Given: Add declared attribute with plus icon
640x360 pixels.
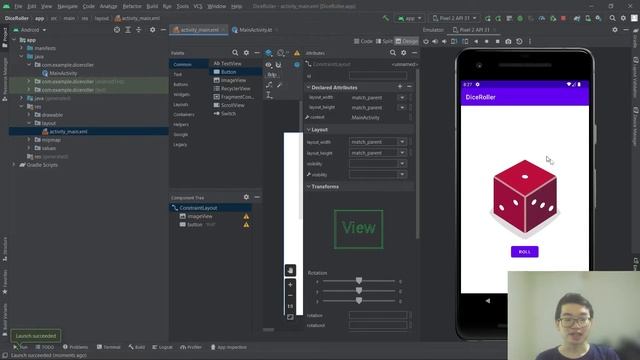Looking at the screenshot, I should [x=400, y=87].
